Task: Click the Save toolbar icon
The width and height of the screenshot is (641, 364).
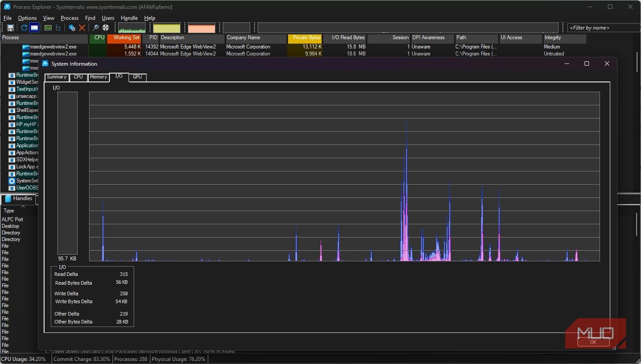Action: tap(11, 28)
